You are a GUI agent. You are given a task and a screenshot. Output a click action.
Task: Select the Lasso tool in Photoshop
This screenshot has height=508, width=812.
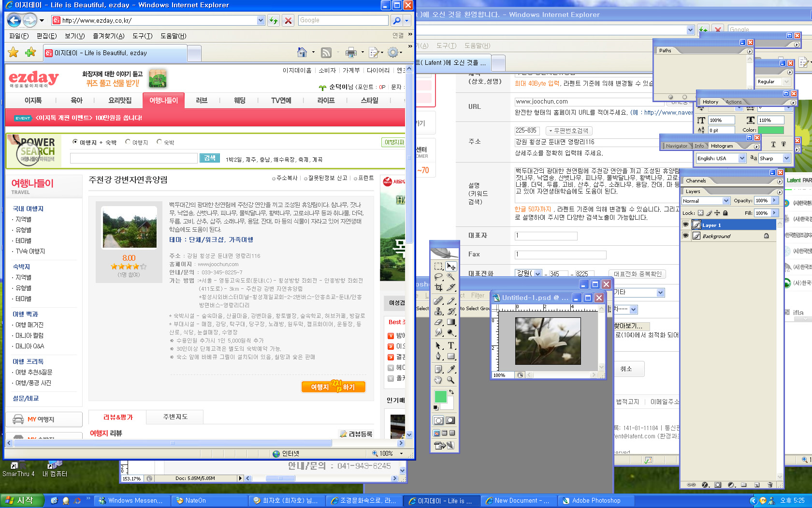coord(438,277)
